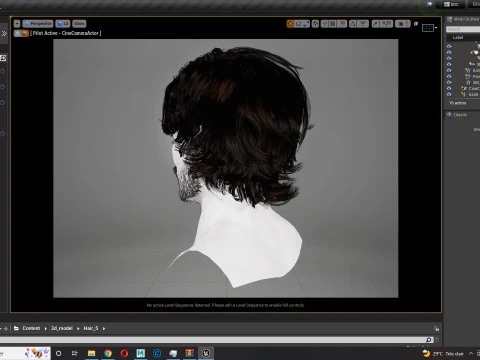Click the Hair_5 breadcrumb folder
Viewport: 480px width, 360px height.
[91, 328]
